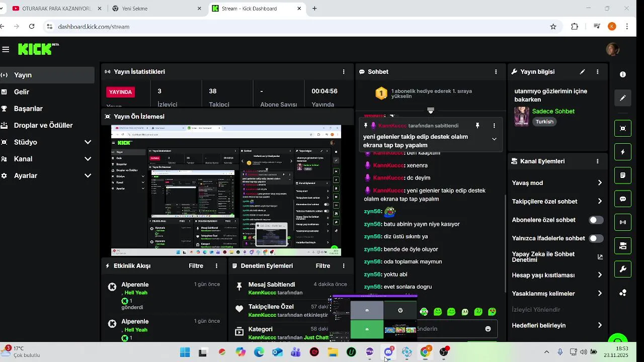Image resolution: width=644 pixels, height=362 pixels.
Task: Open Yayın İstatistikleri three-dot menu
Action: [x=344, y=72]
